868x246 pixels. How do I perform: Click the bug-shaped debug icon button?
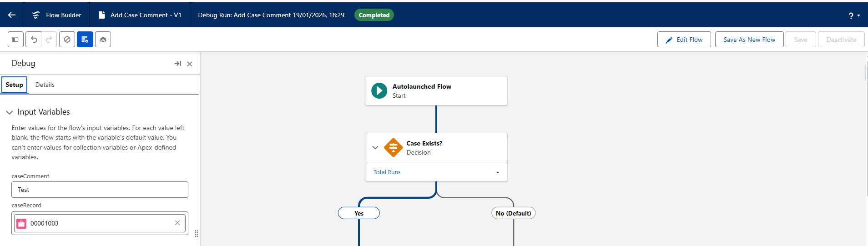click(103, 40)
